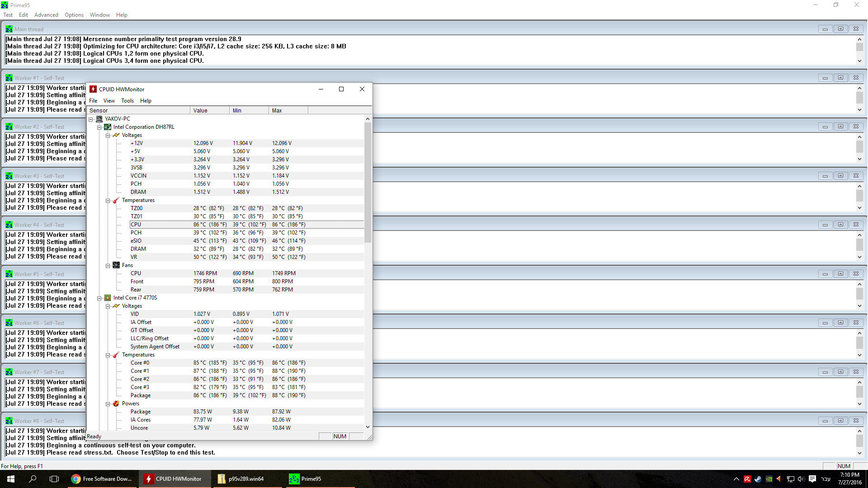Screen dimensions: 868x488
Task: Click the Sensor column header
Action: coord(139,110)
